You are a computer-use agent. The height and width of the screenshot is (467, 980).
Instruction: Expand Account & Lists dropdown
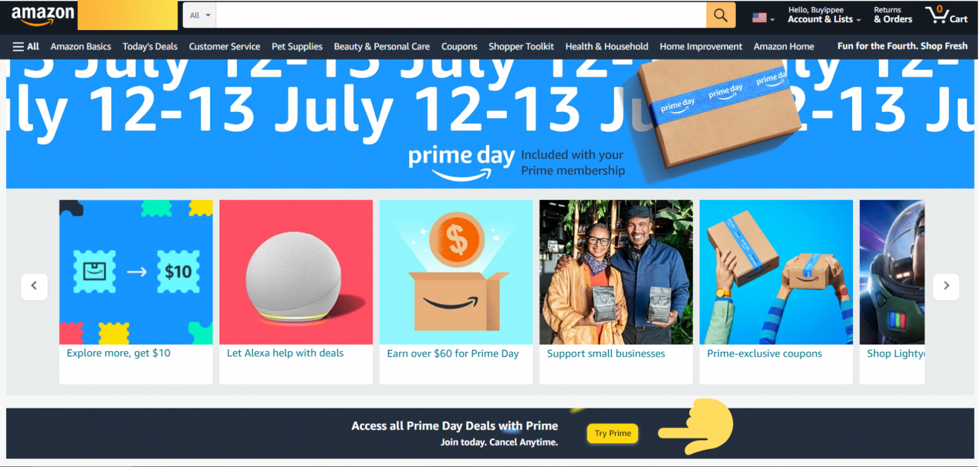(824, 15)
